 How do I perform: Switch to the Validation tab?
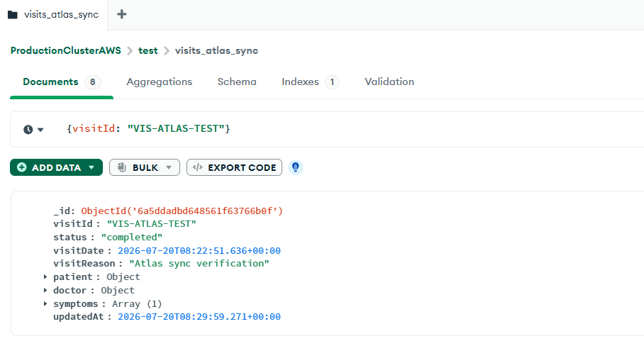[389, 82]
